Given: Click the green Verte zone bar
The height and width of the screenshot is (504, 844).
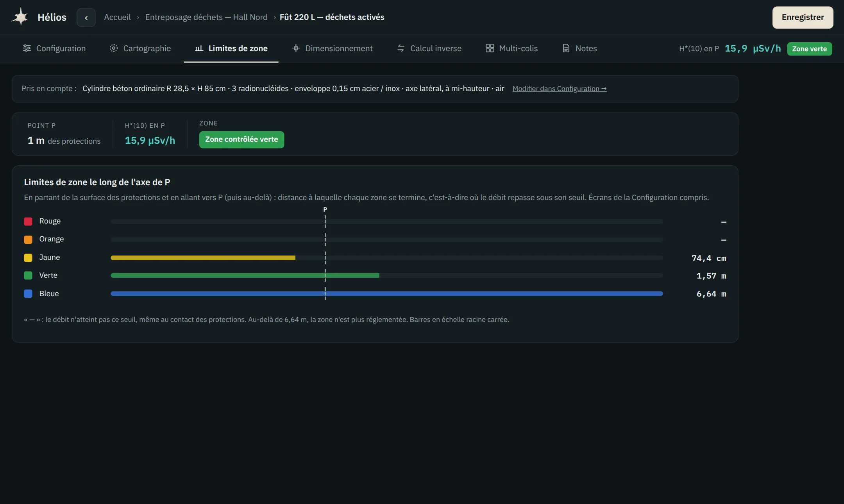Looking at the screenshot, I should pos(245,275).
